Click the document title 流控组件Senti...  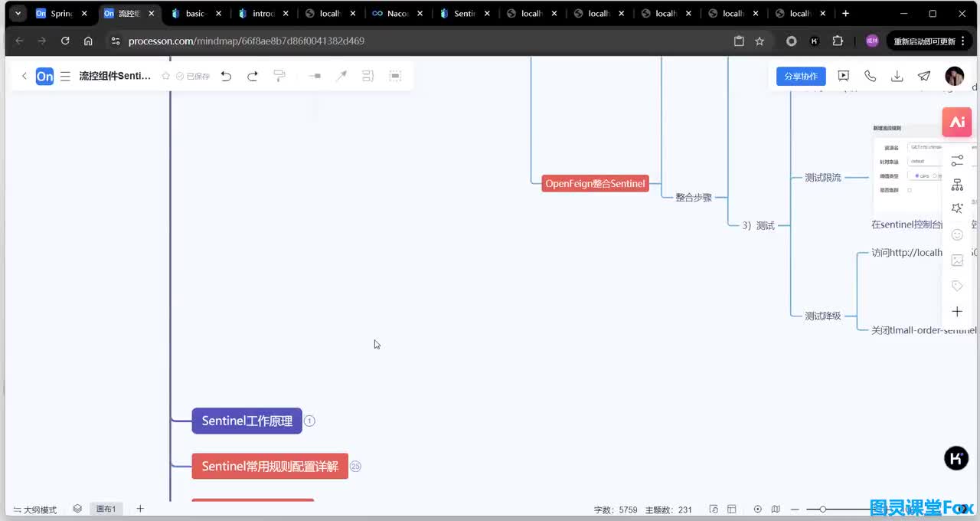[115, 76]
